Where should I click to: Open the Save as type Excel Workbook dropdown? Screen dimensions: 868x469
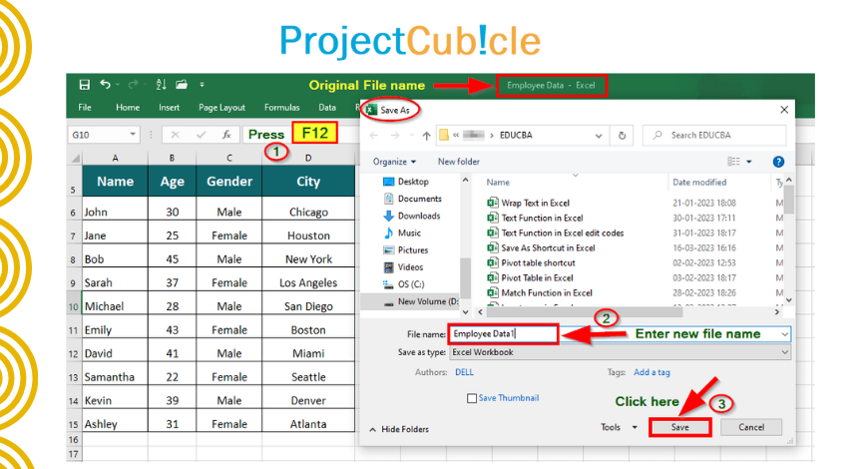click(620, 352)
